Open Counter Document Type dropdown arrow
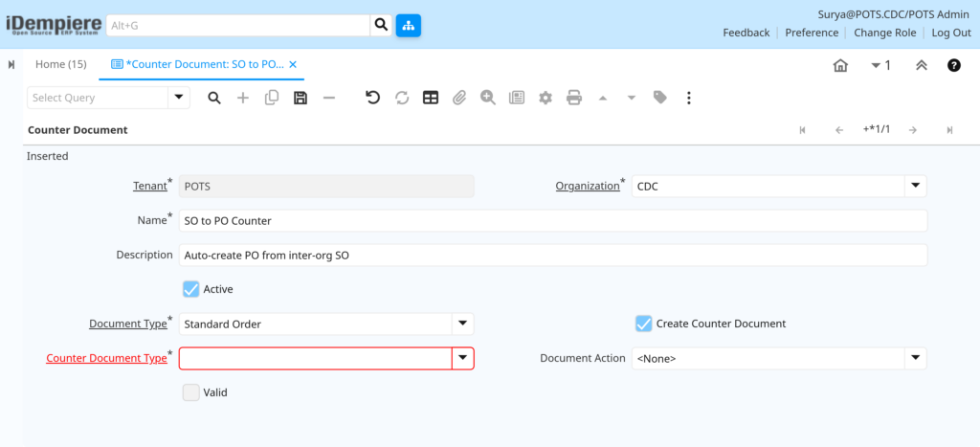The height and width of the screenshot is (447, 980). tap(462, 358)
